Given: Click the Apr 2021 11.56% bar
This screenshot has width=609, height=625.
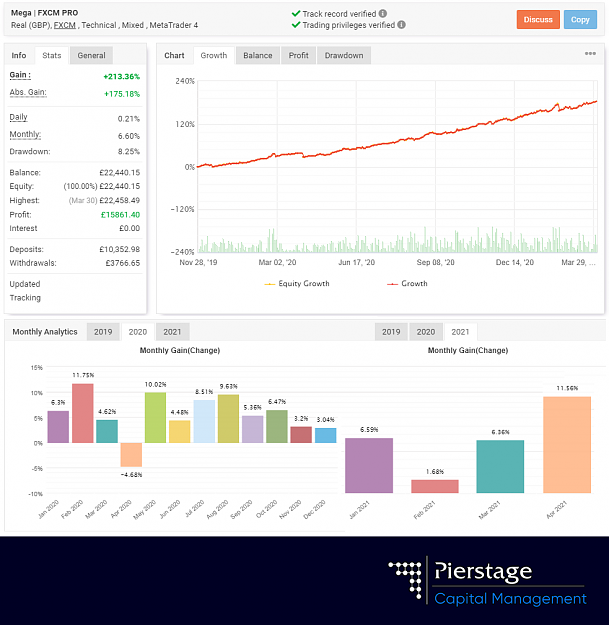Looking at the screenshot, I should point(567,445).
